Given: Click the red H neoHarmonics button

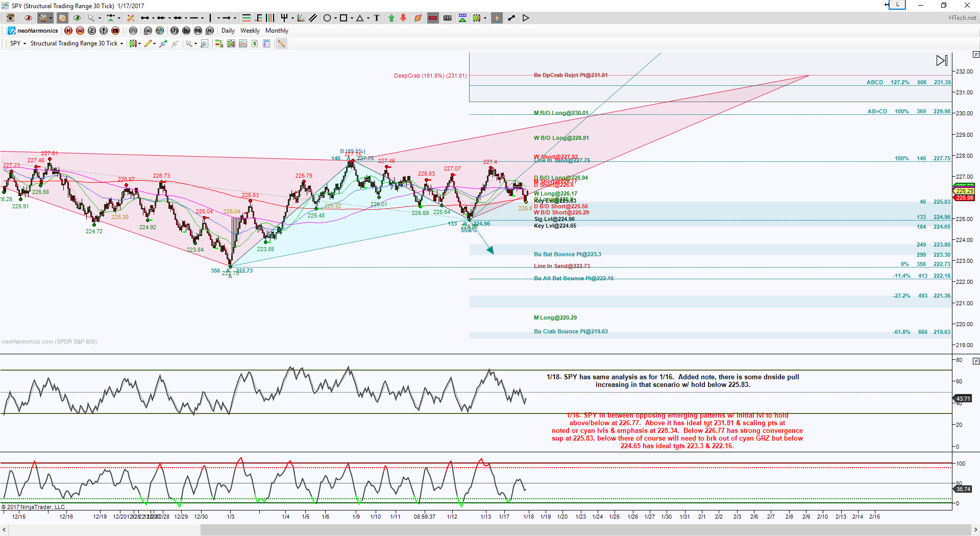Looking at the screenshot, I should click(x=68, y=31).
